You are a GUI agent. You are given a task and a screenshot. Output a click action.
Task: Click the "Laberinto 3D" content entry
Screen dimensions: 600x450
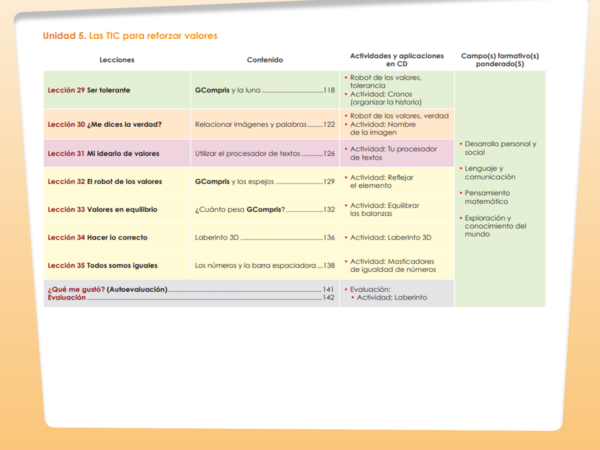click(217, 237)
